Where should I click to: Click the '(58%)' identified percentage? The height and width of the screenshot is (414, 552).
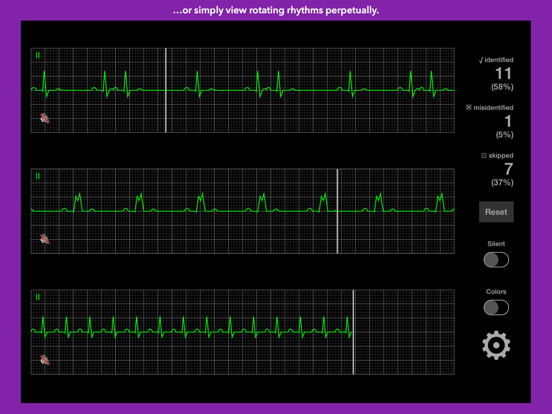pos(502,87)
